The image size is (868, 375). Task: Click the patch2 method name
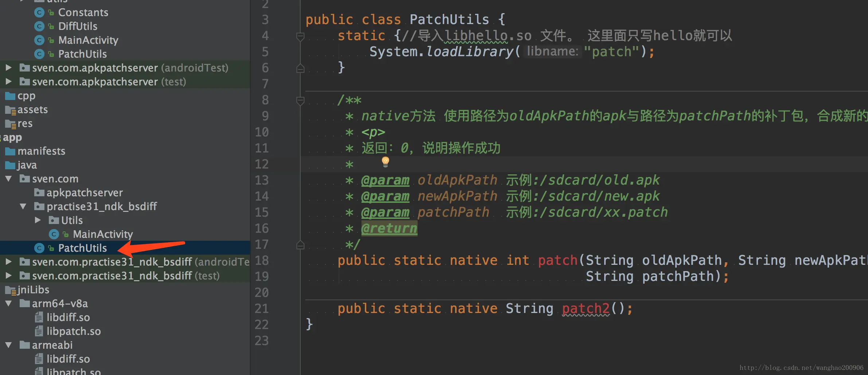point(586,309)
